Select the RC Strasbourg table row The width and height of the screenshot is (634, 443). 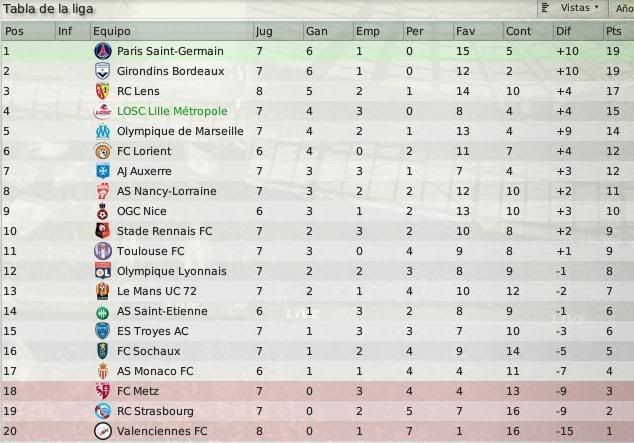click(x=317, y=411)
